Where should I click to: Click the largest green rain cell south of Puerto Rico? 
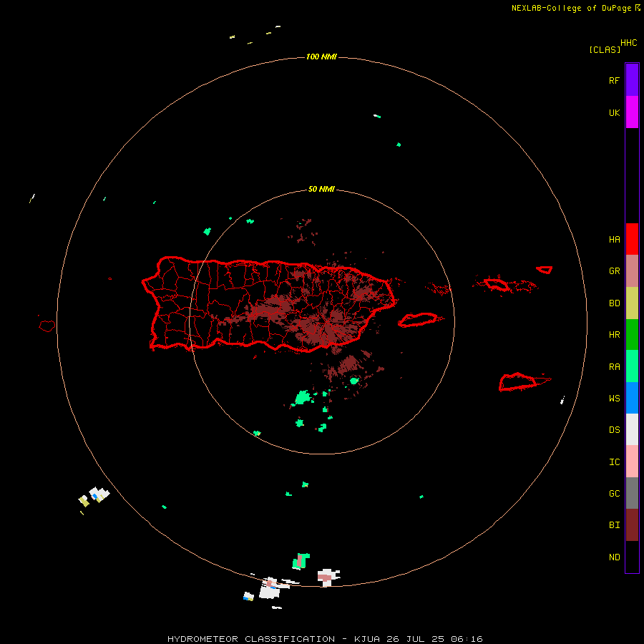[303, 397]
